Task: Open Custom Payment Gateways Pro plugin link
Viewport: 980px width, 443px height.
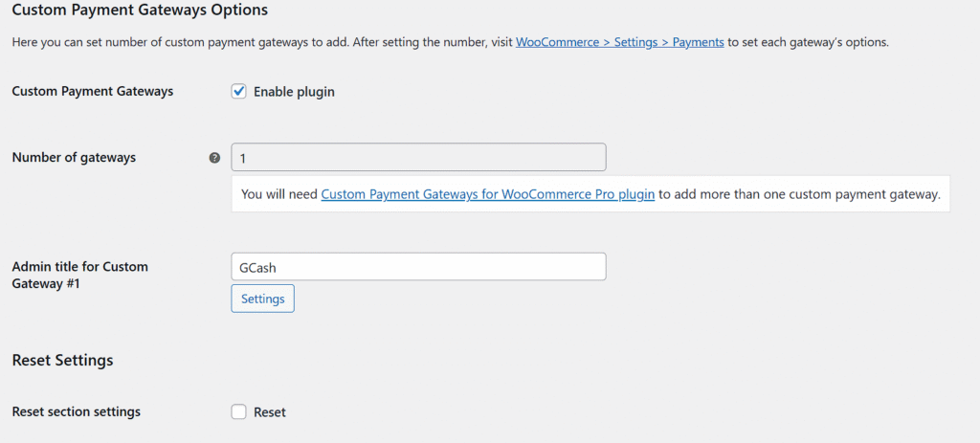Action: 487,194
